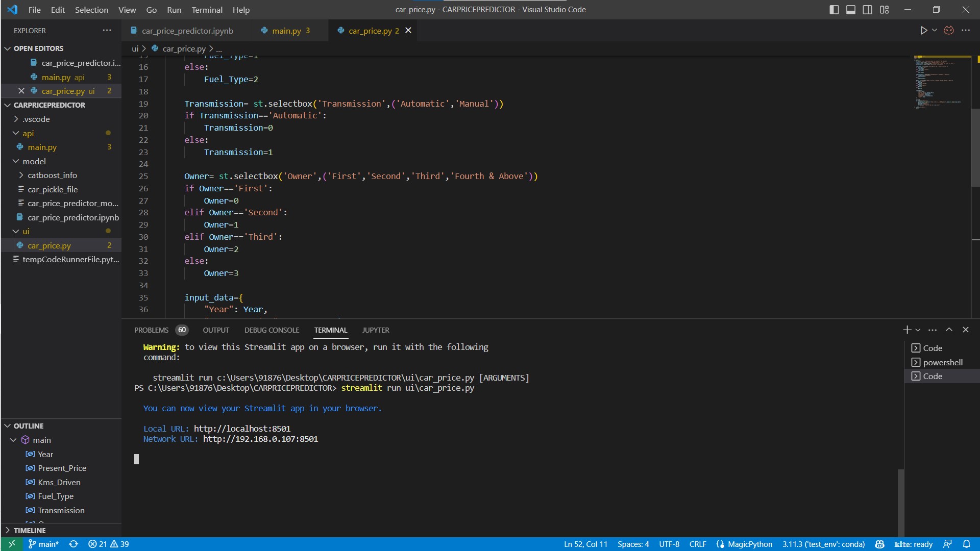980x551 pixels.
Task: Open the Terminal menu
Action: coord(206,10)
